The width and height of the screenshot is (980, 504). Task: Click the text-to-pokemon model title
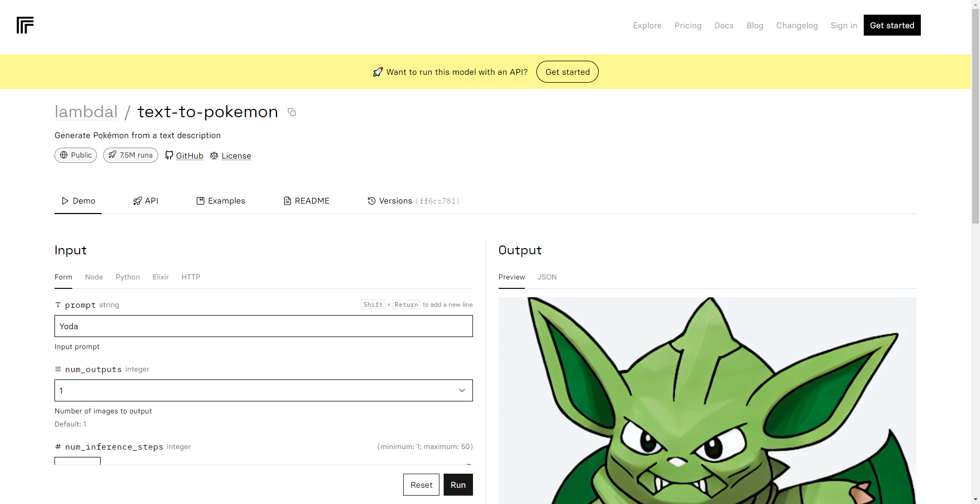207,112
